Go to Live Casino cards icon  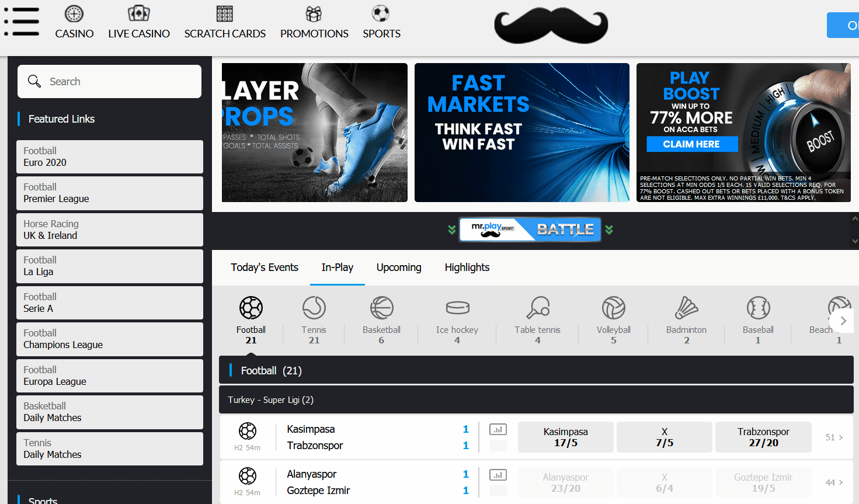pos(139,14)
